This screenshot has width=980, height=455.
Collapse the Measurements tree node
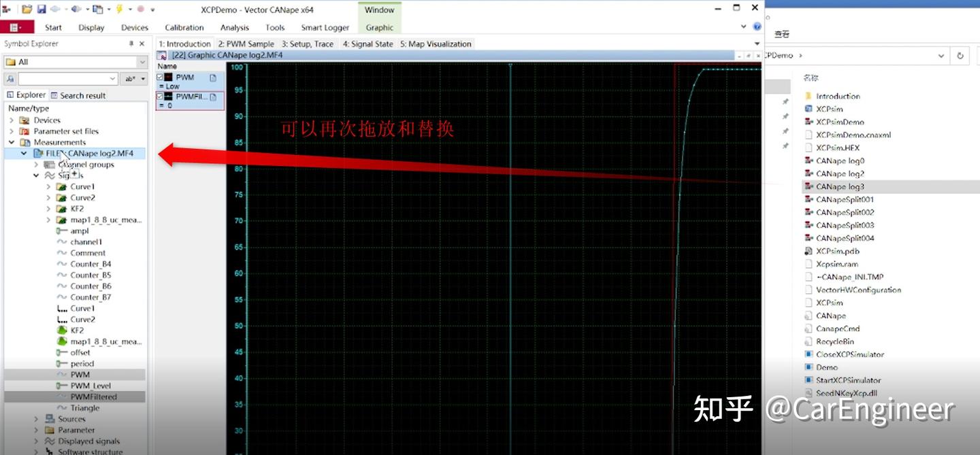tap(12, 141)
